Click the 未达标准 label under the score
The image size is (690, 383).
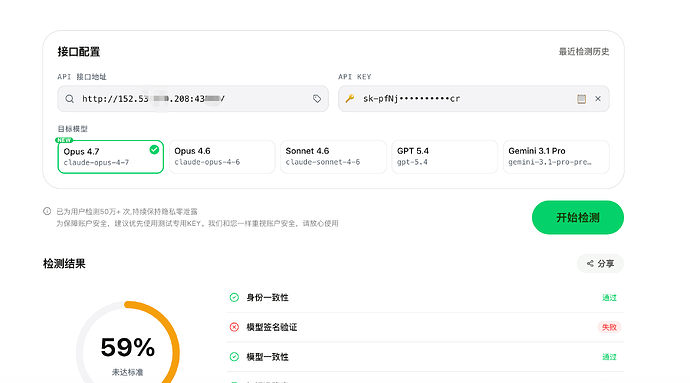click(x=128, y=372)
